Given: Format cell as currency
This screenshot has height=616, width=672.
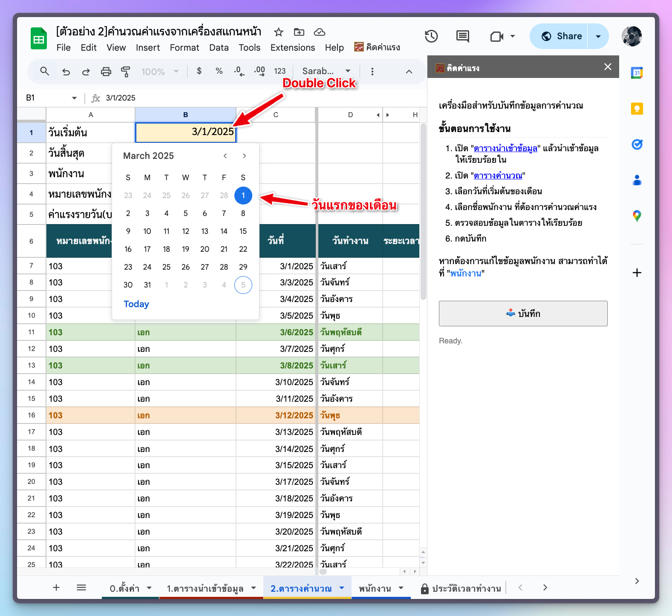Looking at the screenshot, I should coord(199,71).
